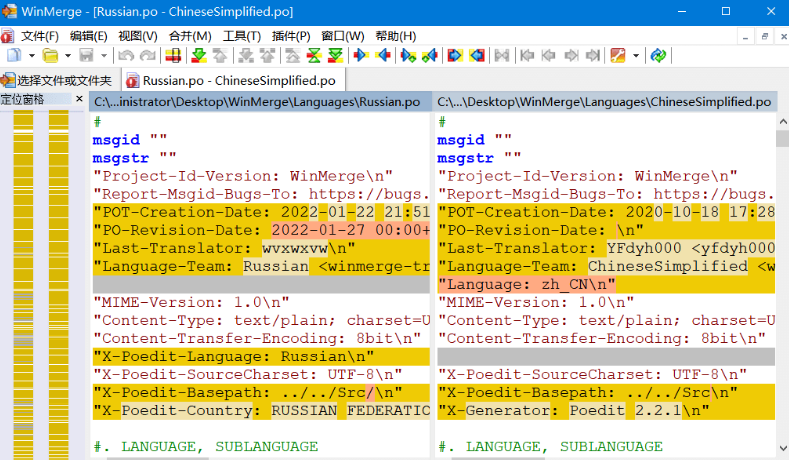The height and width of the screenshot is (460, 789).
Task: Expand the New document dropdown arrow
Action: [x=31, y=55]
